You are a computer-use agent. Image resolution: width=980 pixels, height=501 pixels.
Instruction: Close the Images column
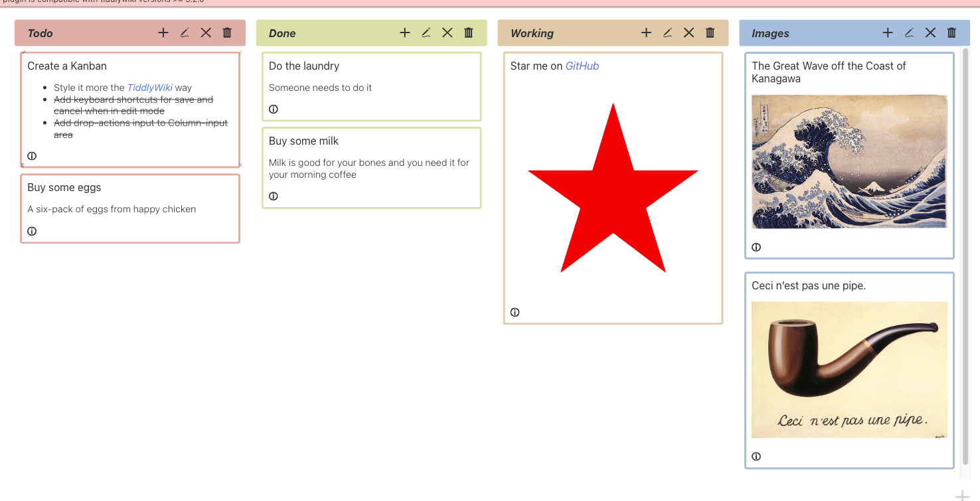tap(930, 33)
